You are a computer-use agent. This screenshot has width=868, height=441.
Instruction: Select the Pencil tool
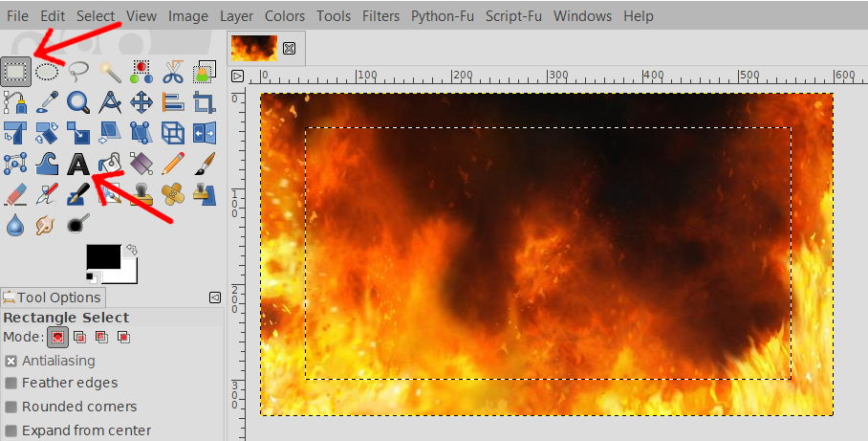(x=173, y=164)
